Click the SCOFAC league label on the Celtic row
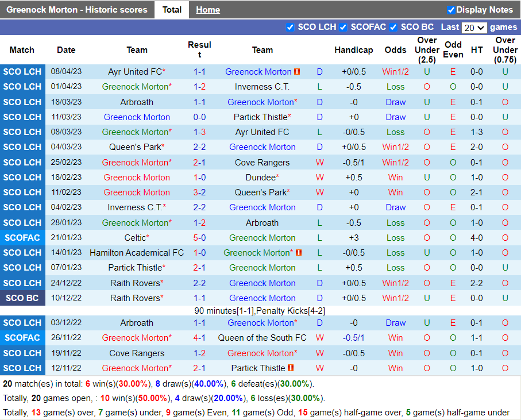Image resolution: width=521 pixels, height=420 pixels. click(22, 237)
